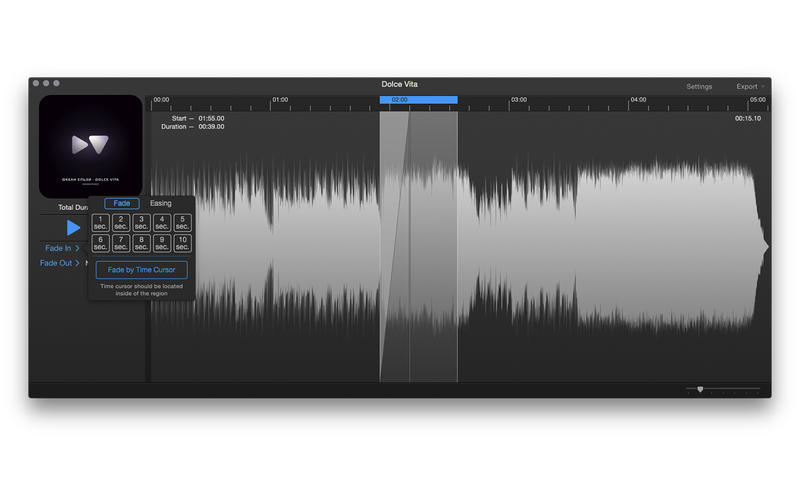
Task: Open the Settings menu
Action: point(699,87)
